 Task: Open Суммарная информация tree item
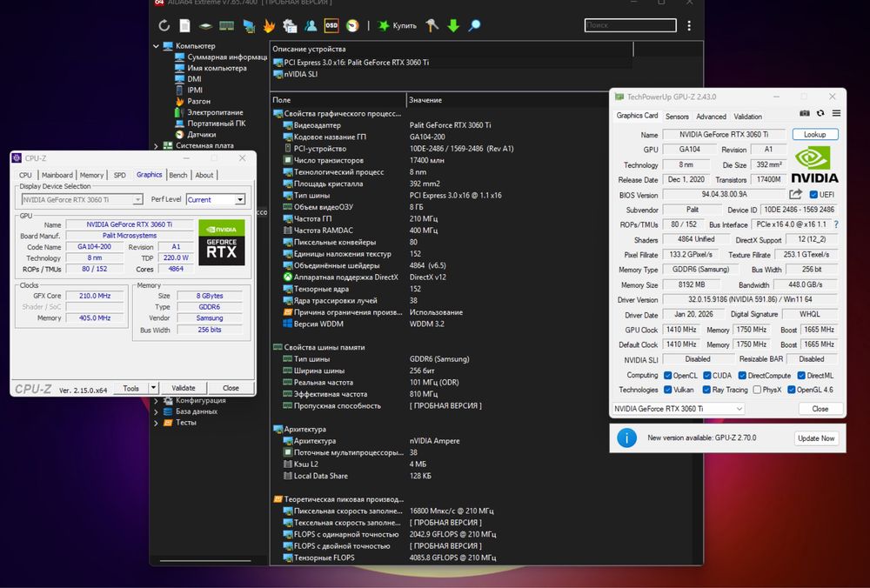(227, 57)
